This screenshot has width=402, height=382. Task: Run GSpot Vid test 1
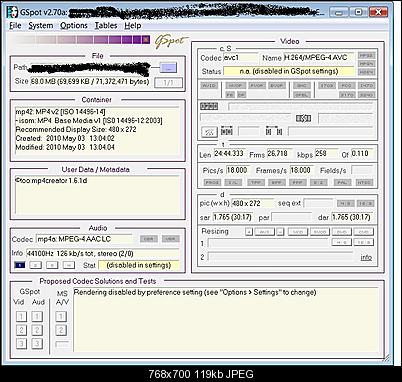click(x=21, y=316)
